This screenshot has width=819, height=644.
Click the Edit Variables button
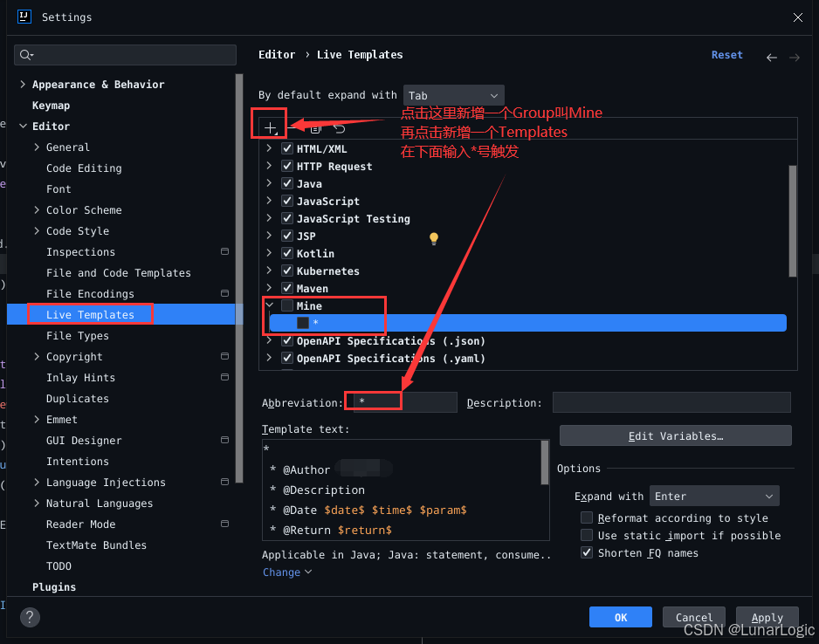click(x=675, y=435)
